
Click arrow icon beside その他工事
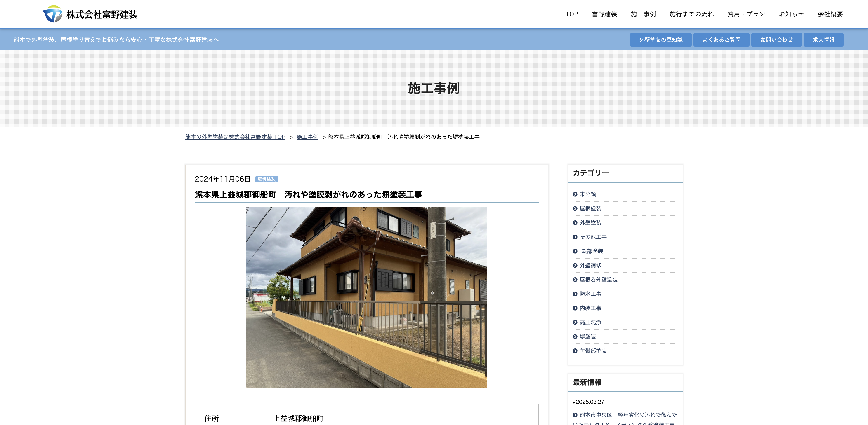click(x=575, y=237)
